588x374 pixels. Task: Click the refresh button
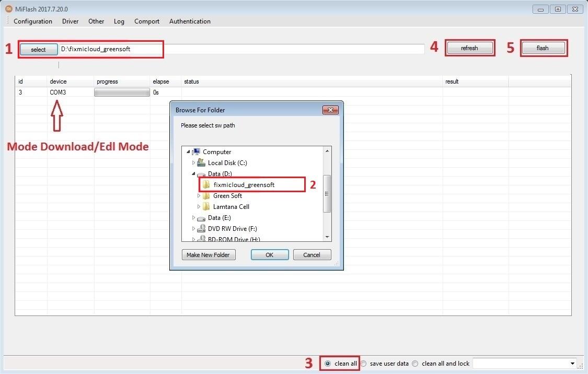click(469, 48)
